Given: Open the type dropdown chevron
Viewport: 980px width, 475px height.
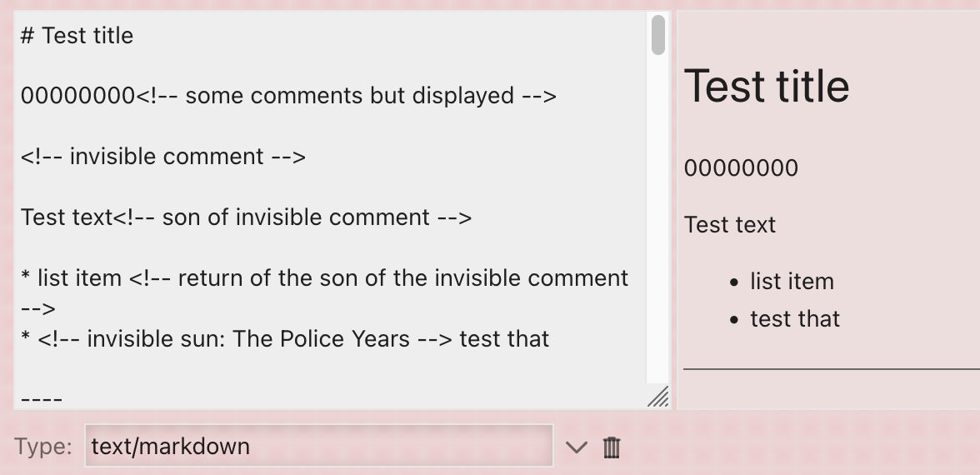Looking at the screenshot, I should [x=577, y=447].
